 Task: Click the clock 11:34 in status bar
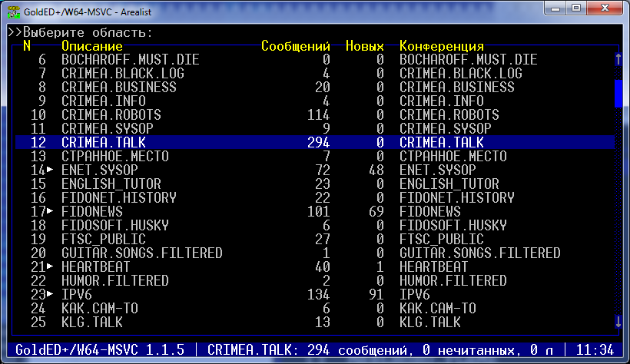pyautogui.click(x=595, y=349)
